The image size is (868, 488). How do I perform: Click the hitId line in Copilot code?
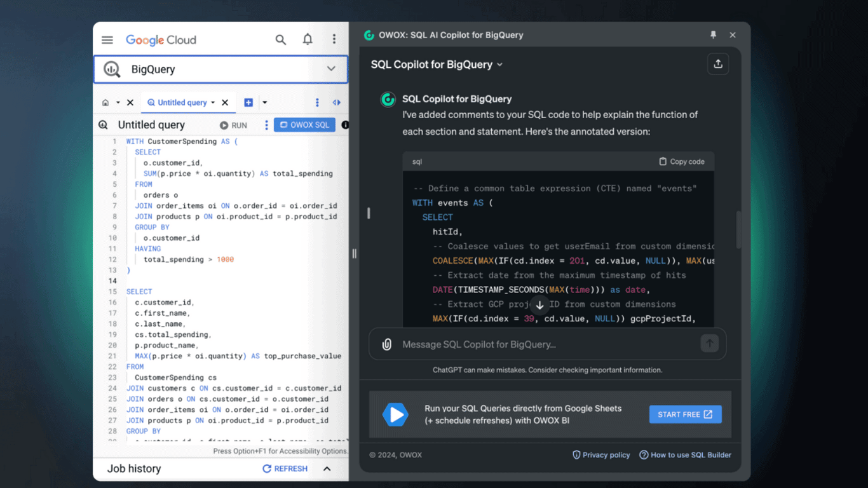(448, 232)
